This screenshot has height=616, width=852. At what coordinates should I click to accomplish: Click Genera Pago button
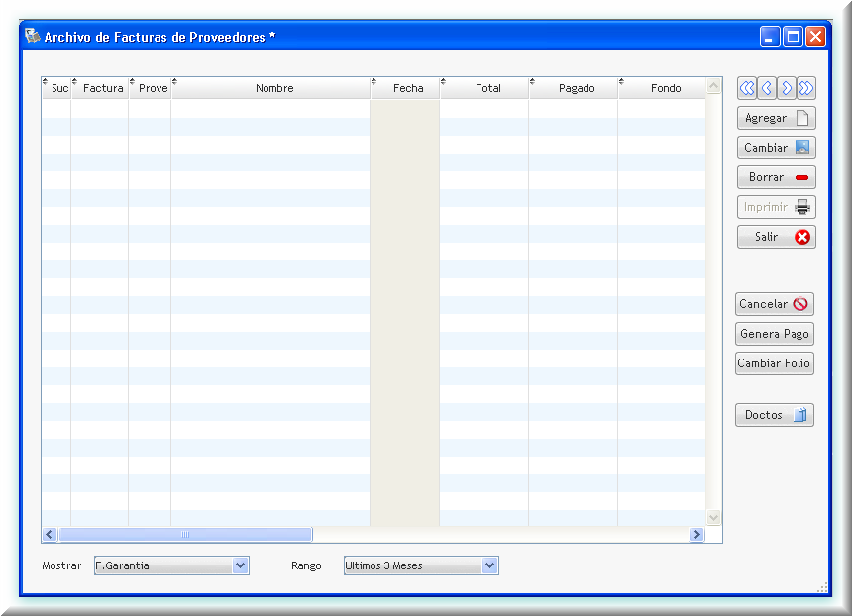click(775, 334)
